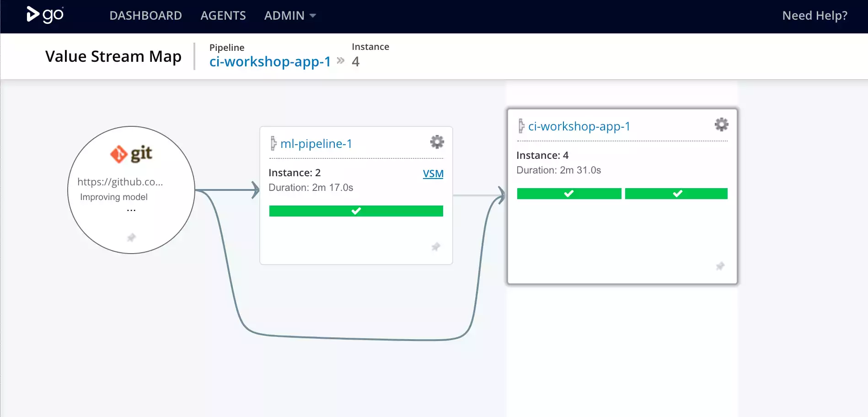The image size is (868, 417).
Task: Go to the DASHBOARD menu item
Action: [x=145, y=15]
